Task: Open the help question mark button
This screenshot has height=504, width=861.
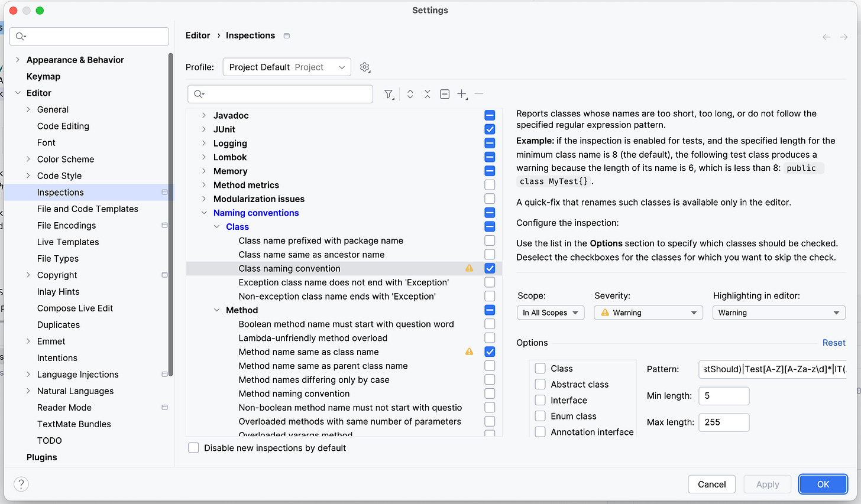Action: click(x=21, y=484)
